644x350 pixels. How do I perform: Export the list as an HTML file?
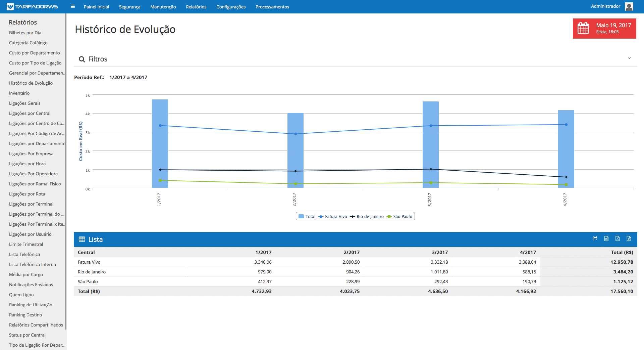pyautogui.click(x=606, y=238)
